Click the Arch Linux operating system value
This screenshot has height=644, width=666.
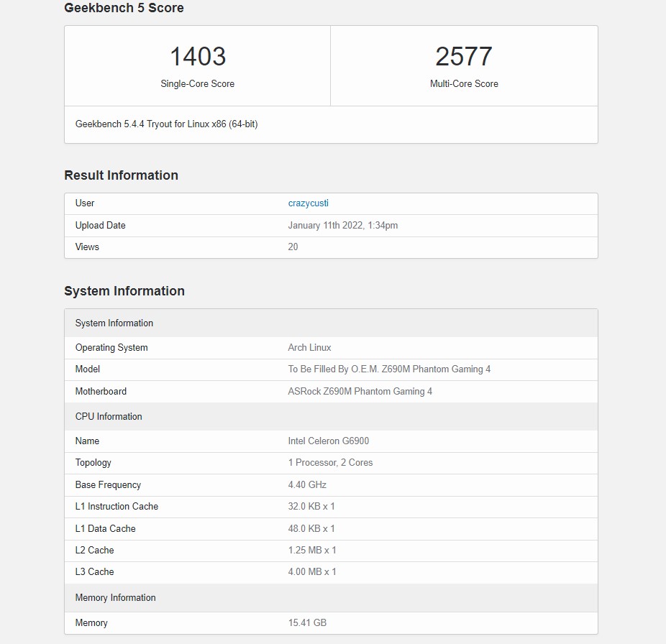coord(309,348)
